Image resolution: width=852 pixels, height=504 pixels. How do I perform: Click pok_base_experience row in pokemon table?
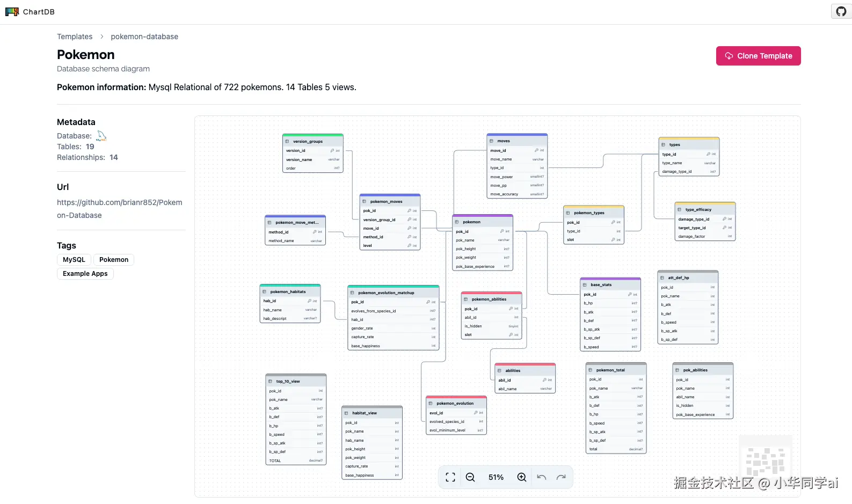(483, 266)
